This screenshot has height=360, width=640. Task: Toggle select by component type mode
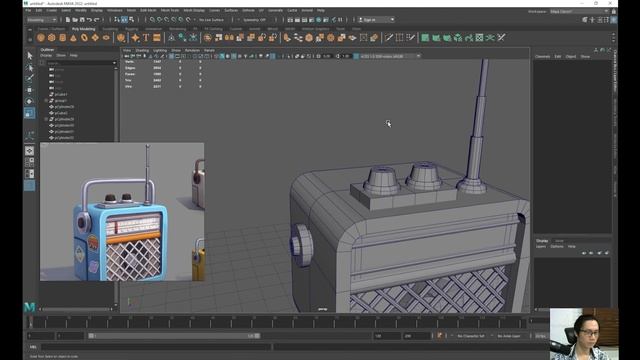click(131, 20)
